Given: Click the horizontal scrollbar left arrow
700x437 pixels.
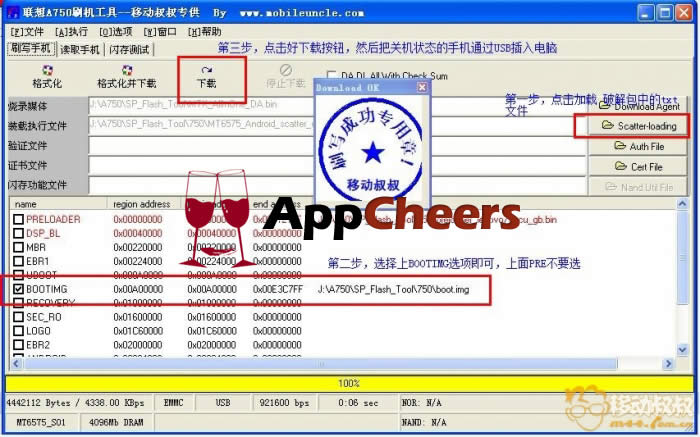Looking at the screenshot, I should 16,364.
